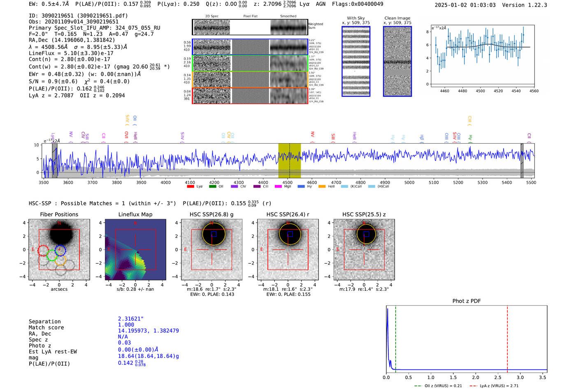Click the blue matched RA, Dec coordinates
Viewport: 576px width, 392px height.
tap(149, 331)
